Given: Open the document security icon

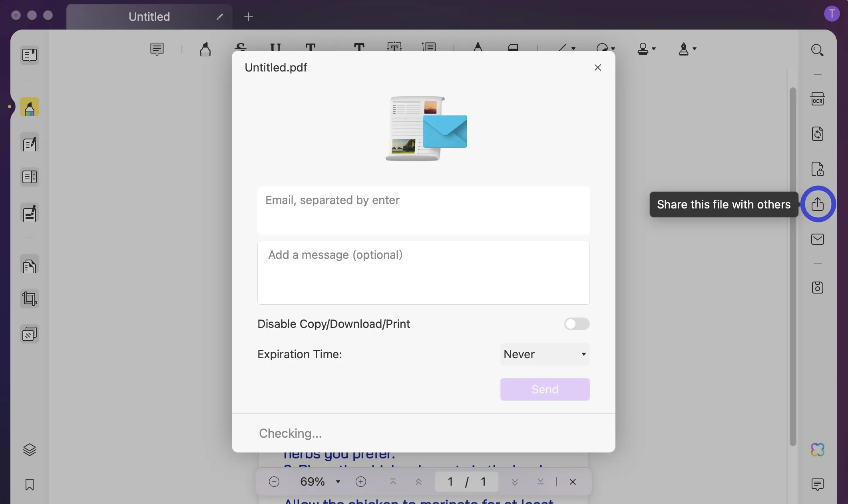Looking at the screenshot, I should [x=817, y=169].
